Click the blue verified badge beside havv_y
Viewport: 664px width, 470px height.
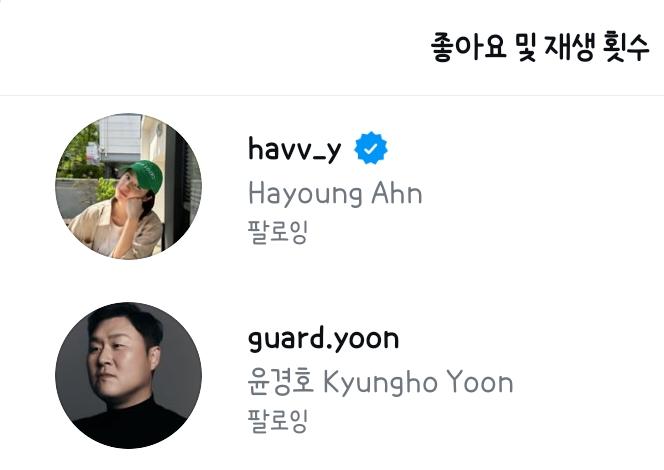point(371,148)
